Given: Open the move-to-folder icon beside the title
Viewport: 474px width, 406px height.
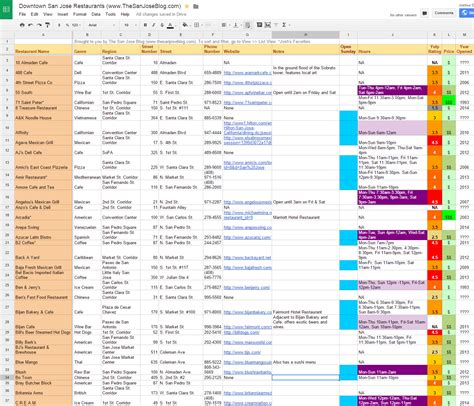Looking at the screenshot, I should pyautogui.click(x=196, y=6).
